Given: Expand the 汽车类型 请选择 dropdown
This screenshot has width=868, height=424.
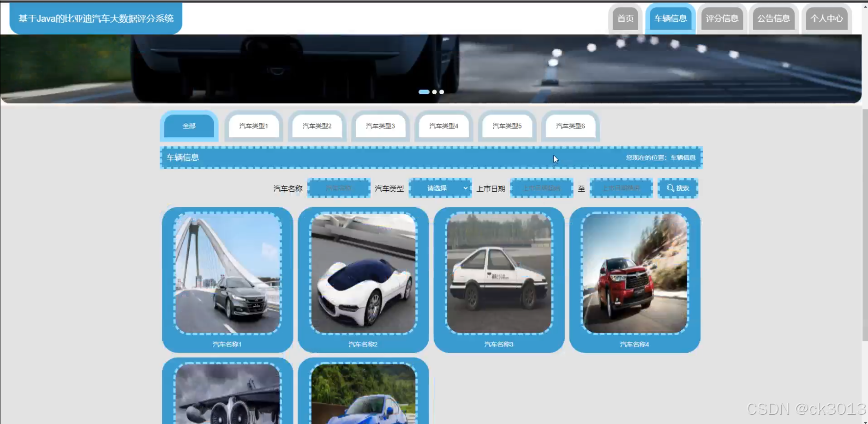Looking at the screenshot, I should [440, 188].
